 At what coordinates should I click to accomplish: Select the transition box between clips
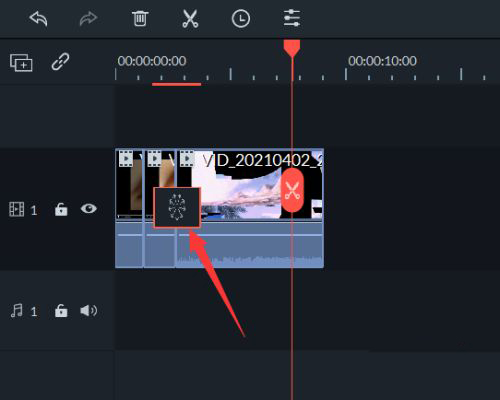click(177, 207)
